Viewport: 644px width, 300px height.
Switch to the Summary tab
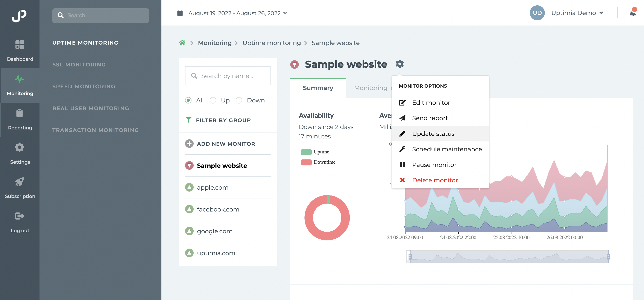click(x=318, y=88)
